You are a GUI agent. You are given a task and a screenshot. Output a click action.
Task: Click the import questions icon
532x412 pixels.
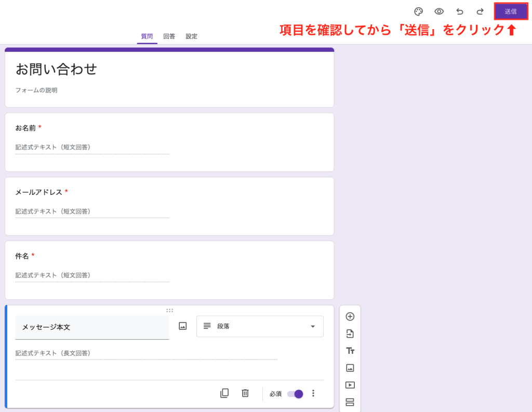350,334
